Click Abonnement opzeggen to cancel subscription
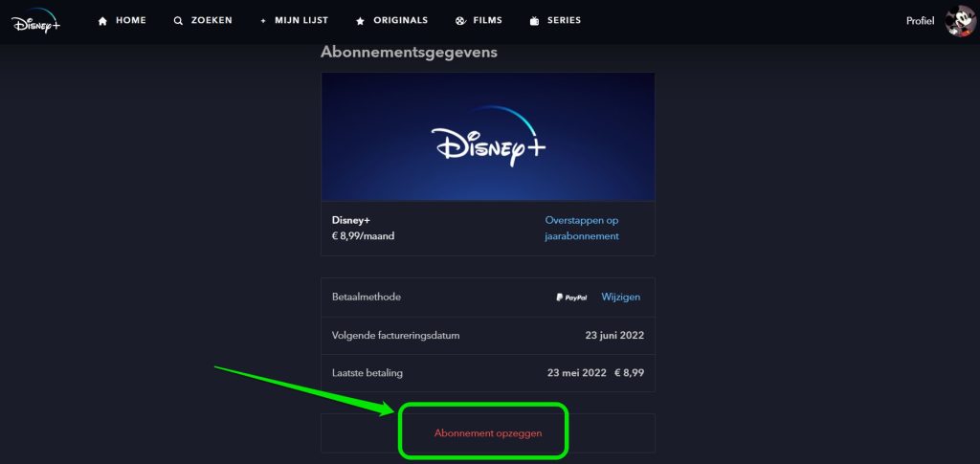The width and height of the screenshot is (980, 464). (488, 432)
